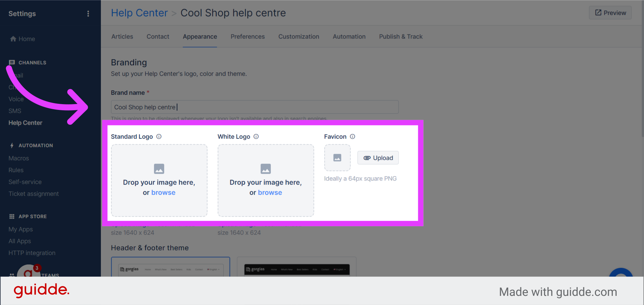Click the Favicon Upload button
This screenshot has height=305, width=644.
click(378, 158)
